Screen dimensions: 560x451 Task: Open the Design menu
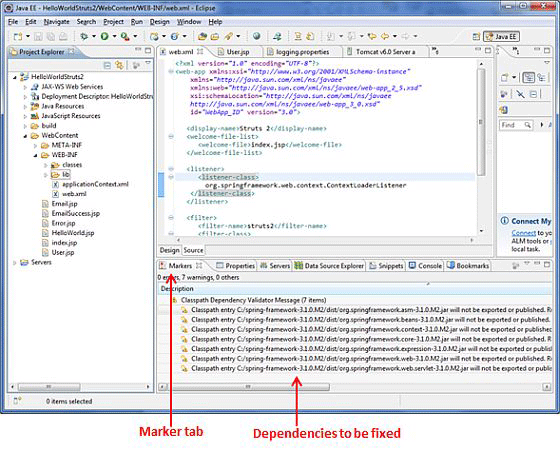159,22
